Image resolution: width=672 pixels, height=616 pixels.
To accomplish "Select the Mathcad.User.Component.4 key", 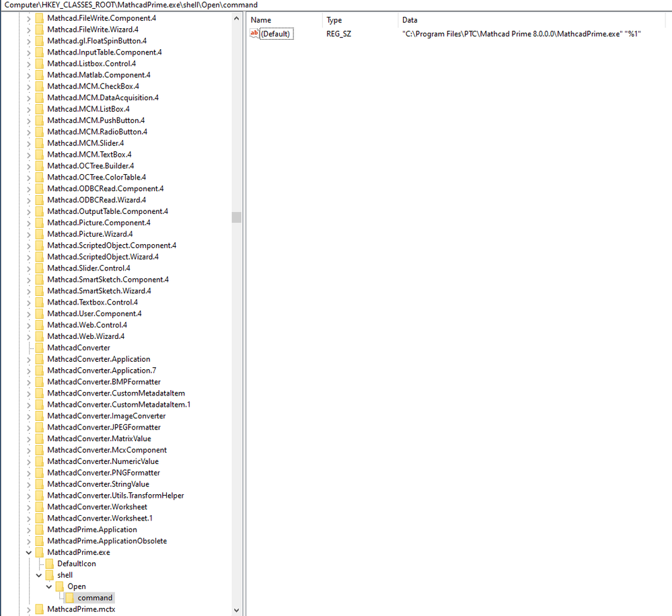I will tap(94, 313).
